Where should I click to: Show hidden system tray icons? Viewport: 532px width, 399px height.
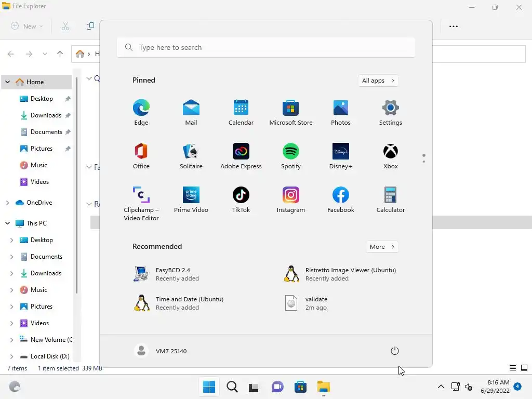441,387
